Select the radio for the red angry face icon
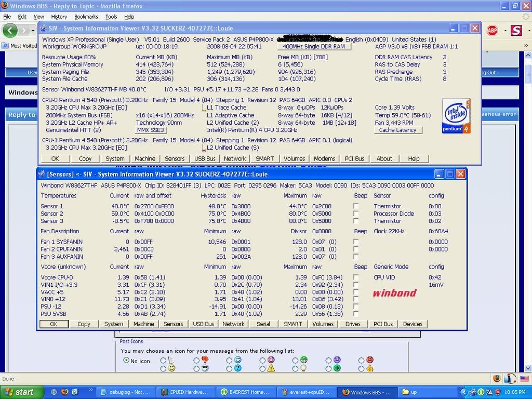532x399 pixels. pyautogui.click(x=362, y=361)
